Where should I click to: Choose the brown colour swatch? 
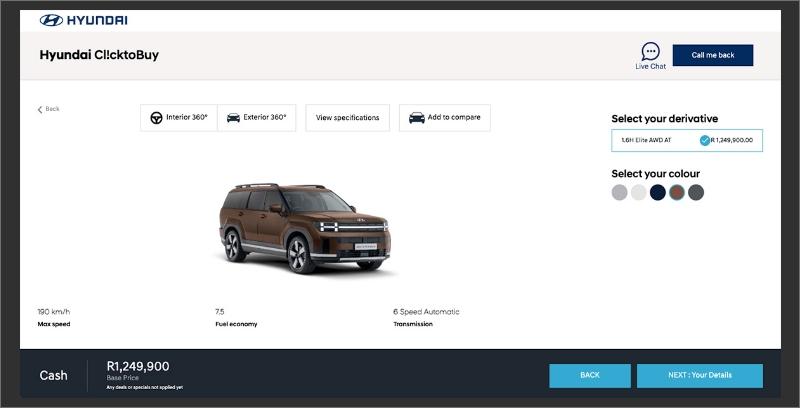point(677,192)
